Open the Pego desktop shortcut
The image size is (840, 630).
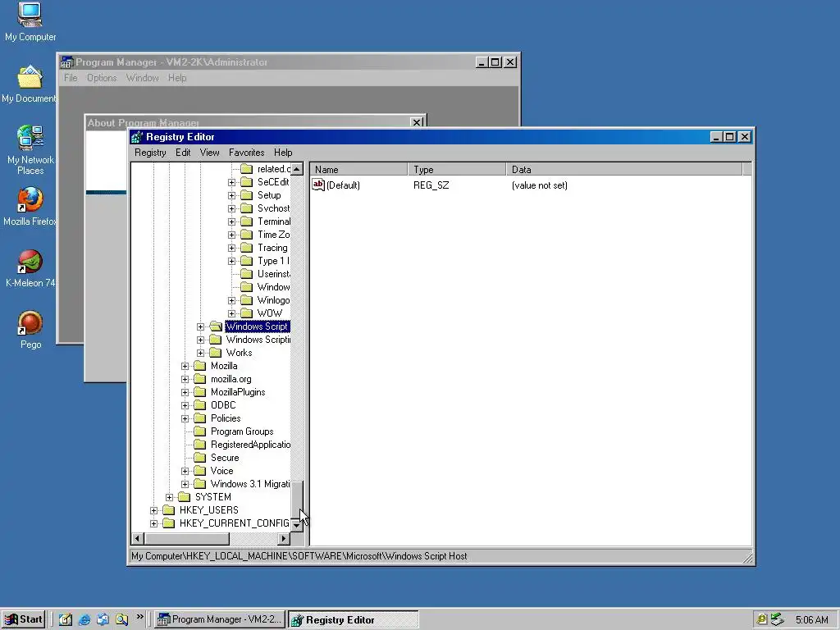pos(30,323)
